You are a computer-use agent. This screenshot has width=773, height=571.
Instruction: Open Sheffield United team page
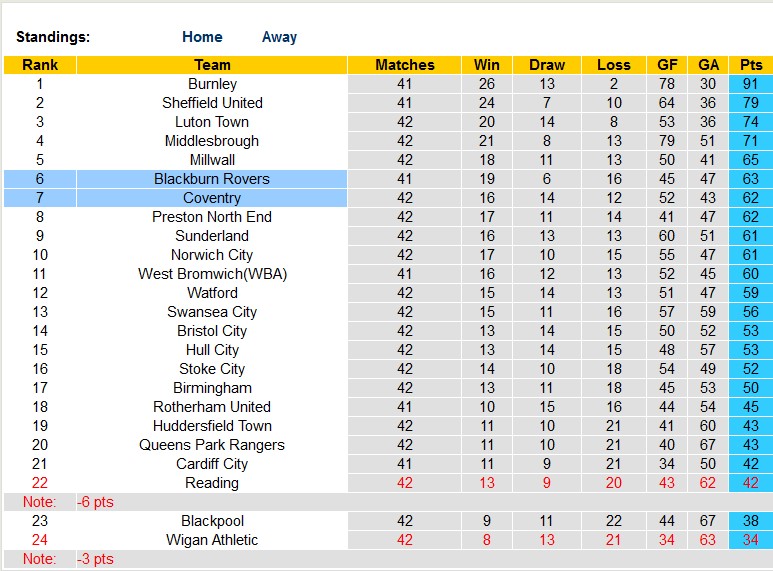click(212, 103)
